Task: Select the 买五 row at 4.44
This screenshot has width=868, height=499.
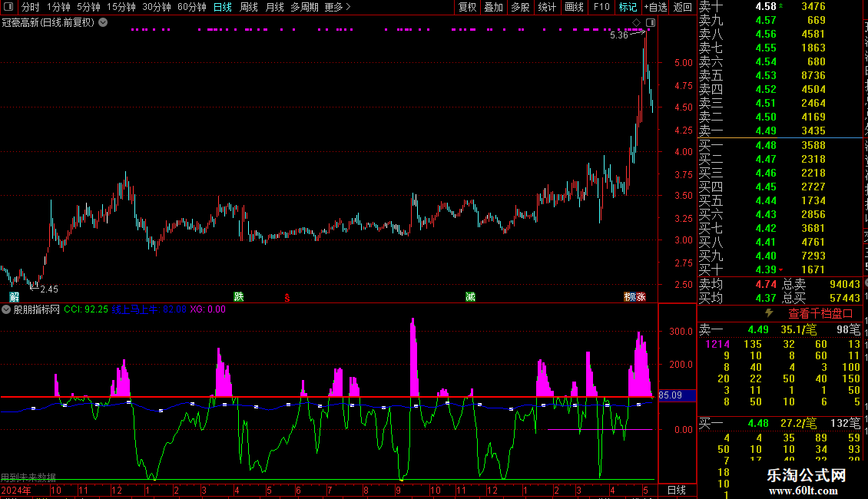Action: (x=780, y=200)
